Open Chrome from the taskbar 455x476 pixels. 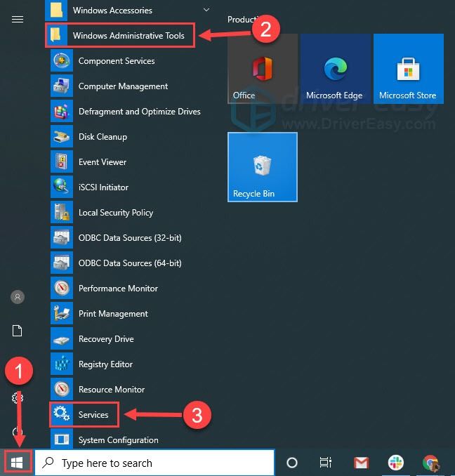pyautogui.click(x=430, y=463)
